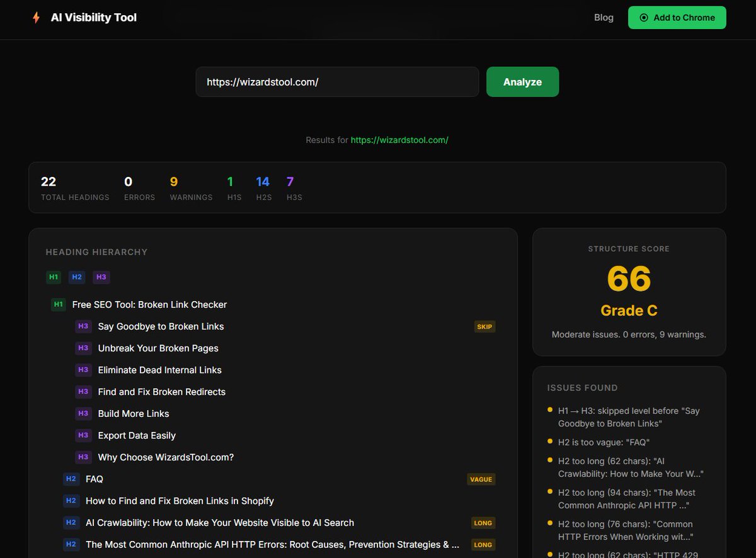Click issue: H2 is too vague "FAQ"

click(x=604, y=442)
